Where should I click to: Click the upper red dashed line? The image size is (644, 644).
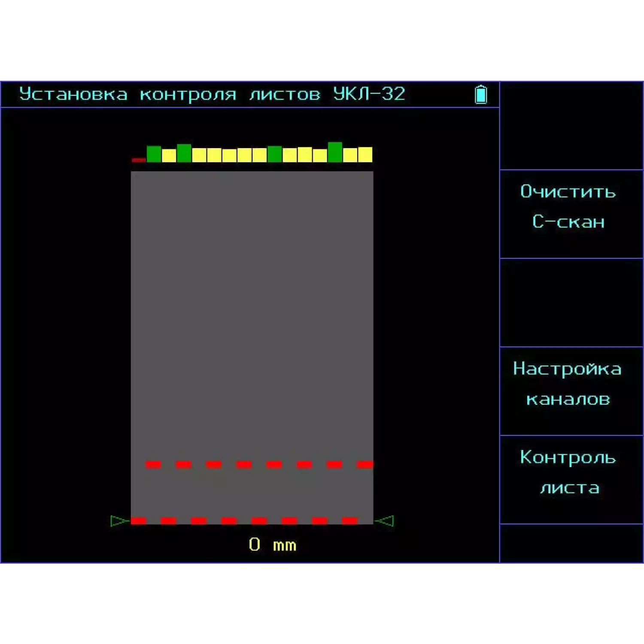click(259, 465)
